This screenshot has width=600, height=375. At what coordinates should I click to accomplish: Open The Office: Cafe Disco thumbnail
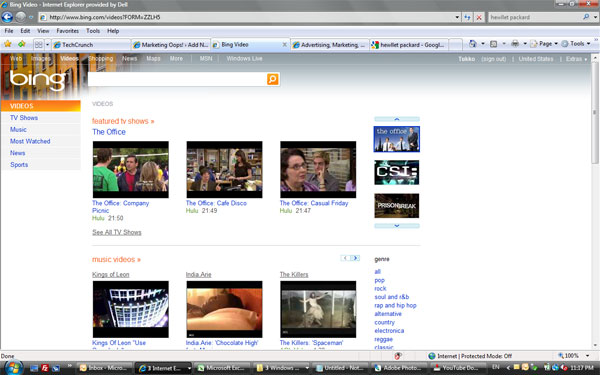[x=224, y=170]
